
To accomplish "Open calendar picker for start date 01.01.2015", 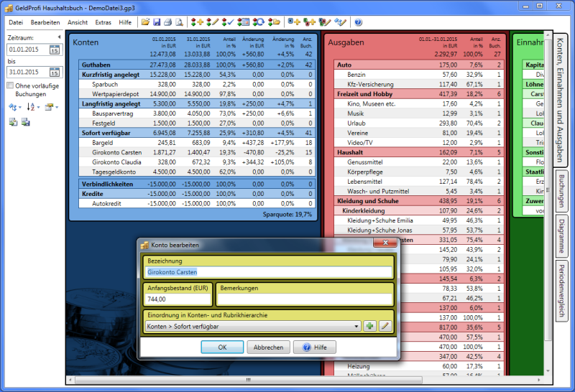I will [55, 50].
